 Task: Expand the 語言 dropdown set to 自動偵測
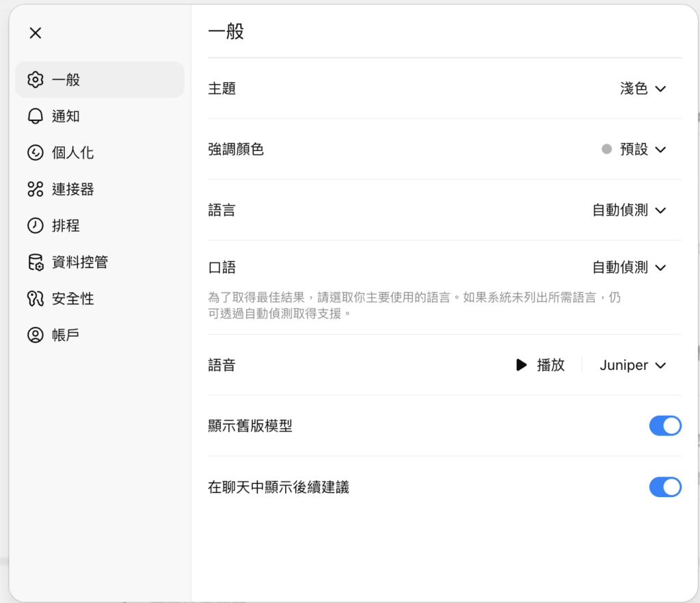coord(629,211)
